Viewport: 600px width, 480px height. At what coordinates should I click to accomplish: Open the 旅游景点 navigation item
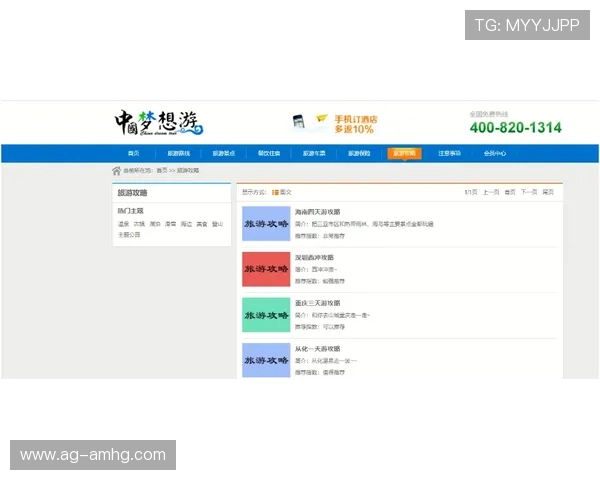click(224, 153)
